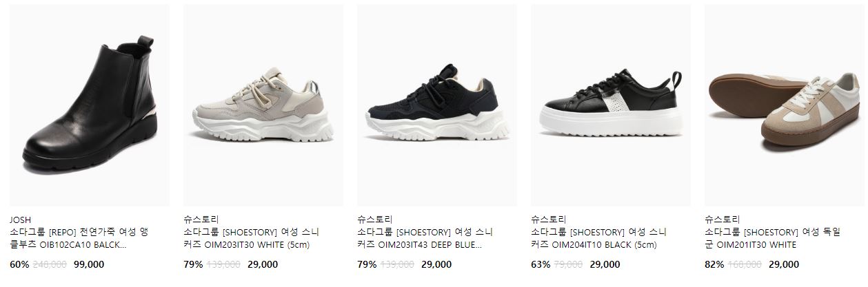Open OIM204IT10 BLACK sneaker product title
868x287 pixels.
pyautogui.click(x=599, y=238)
